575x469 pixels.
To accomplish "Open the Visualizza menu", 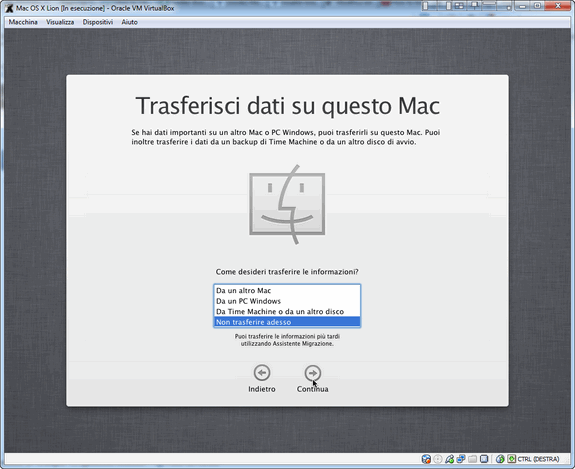I will pyautogui.click(x=60, y=22).
